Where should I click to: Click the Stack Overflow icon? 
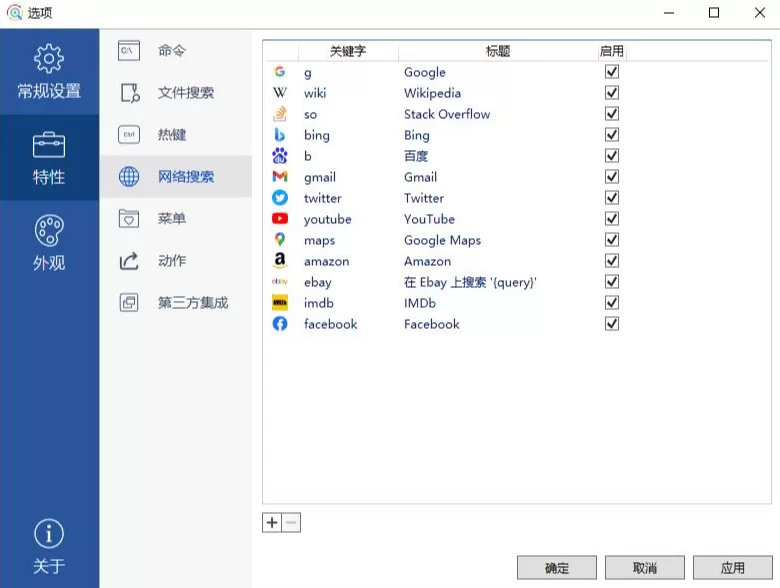280,114
